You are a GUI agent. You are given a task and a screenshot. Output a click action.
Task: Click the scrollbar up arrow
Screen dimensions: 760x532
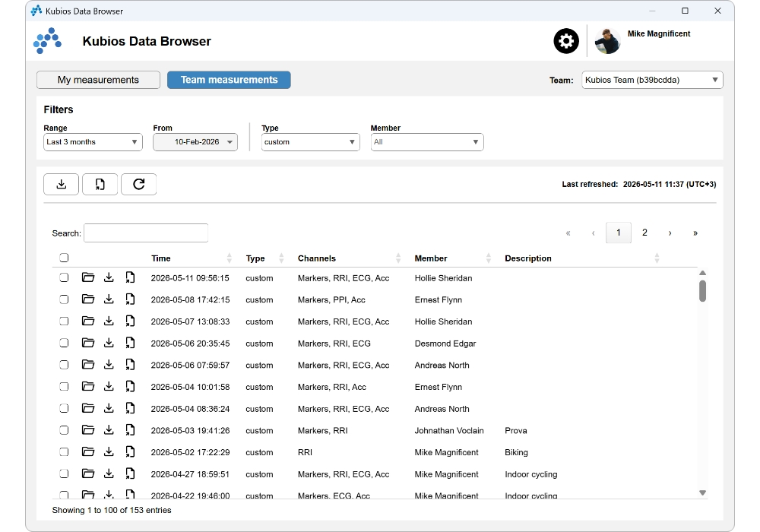tap(702, 273)
